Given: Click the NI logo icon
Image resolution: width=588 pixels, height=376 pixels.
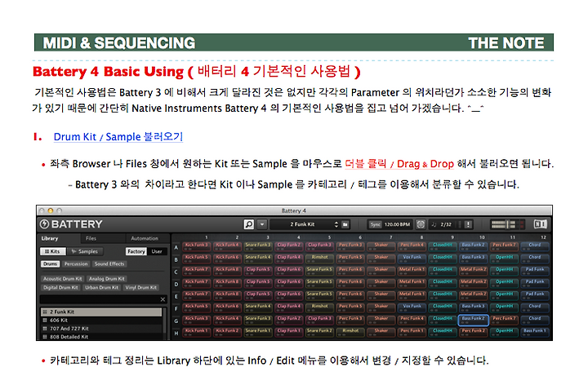Looking at the screenshot, I should [x=541, y=224].
